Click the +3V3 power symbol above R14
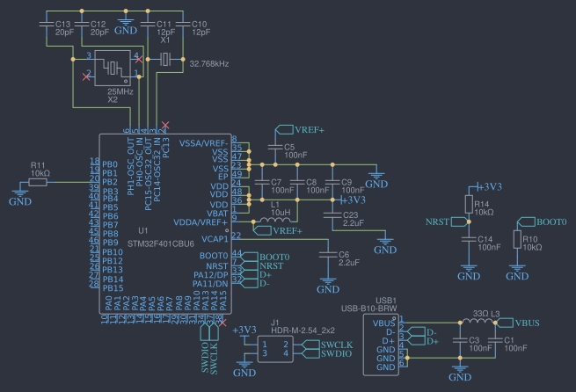This screenshot has height=392, width=576. point(490,187)
